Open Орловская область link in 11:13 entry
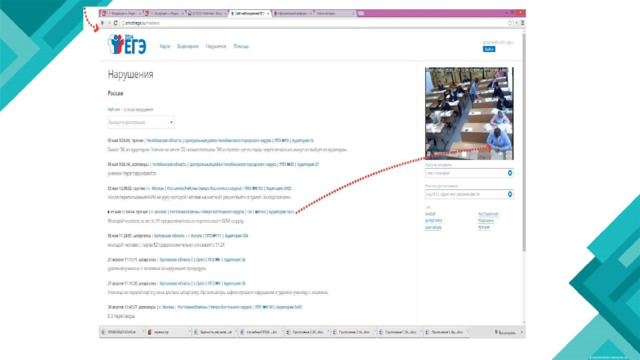The height and width of the screenshot is (360, 640). click(x=175, y=260)
